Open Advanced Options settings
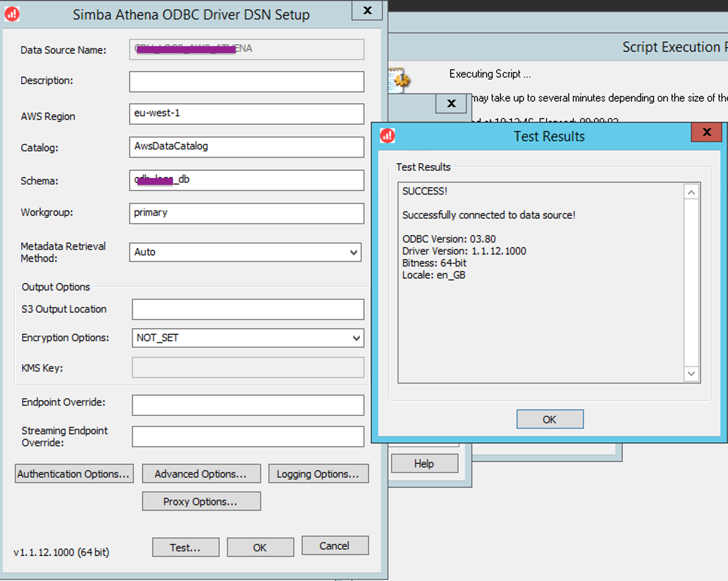 tap(201, 474)
